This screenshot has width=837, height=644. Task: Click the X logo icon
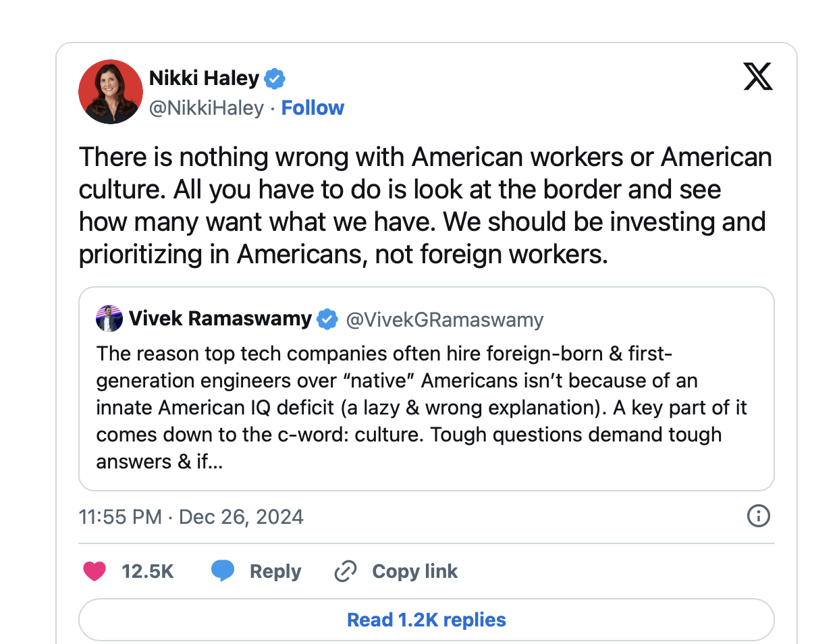point(757,76)
